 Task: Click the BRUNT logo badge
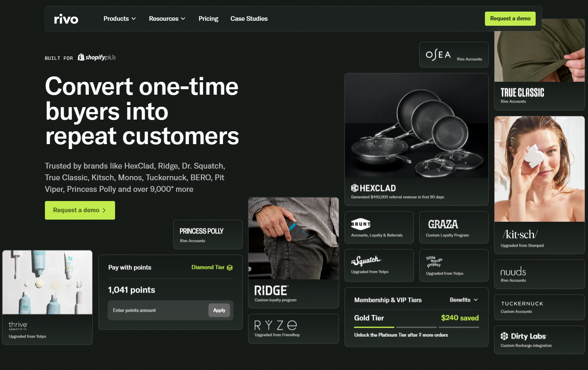pyautogui.click(x=361, y=224)
